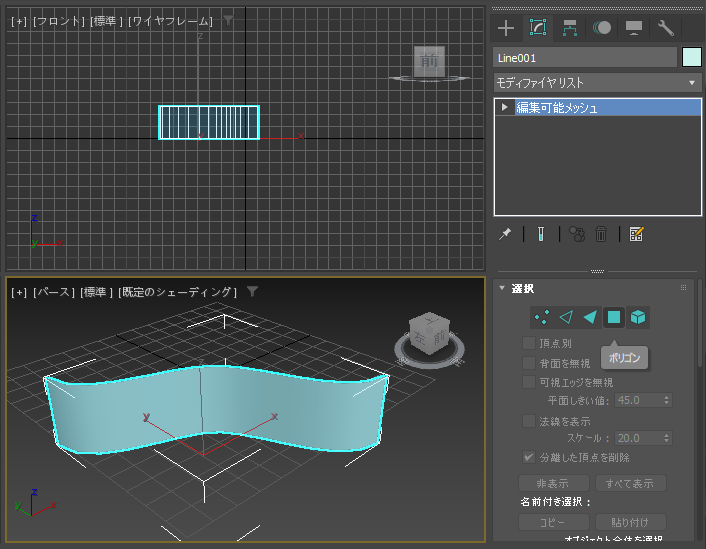Enable 頂点別 checkbox
This screenshot has width=706, height=549.
(x=529, y=343)
